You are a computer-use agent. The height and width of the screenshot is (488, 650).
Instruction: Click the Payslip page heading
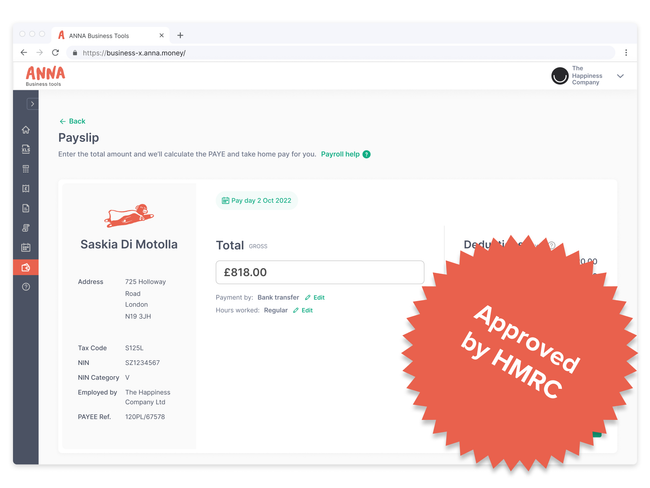79,138
